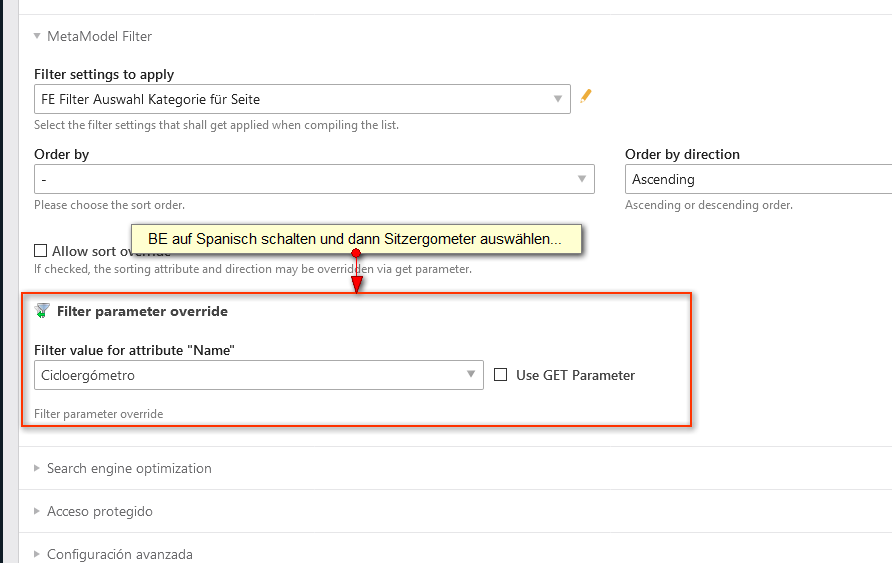Open the Filter settings to apply dropdown

click(302, 99)
